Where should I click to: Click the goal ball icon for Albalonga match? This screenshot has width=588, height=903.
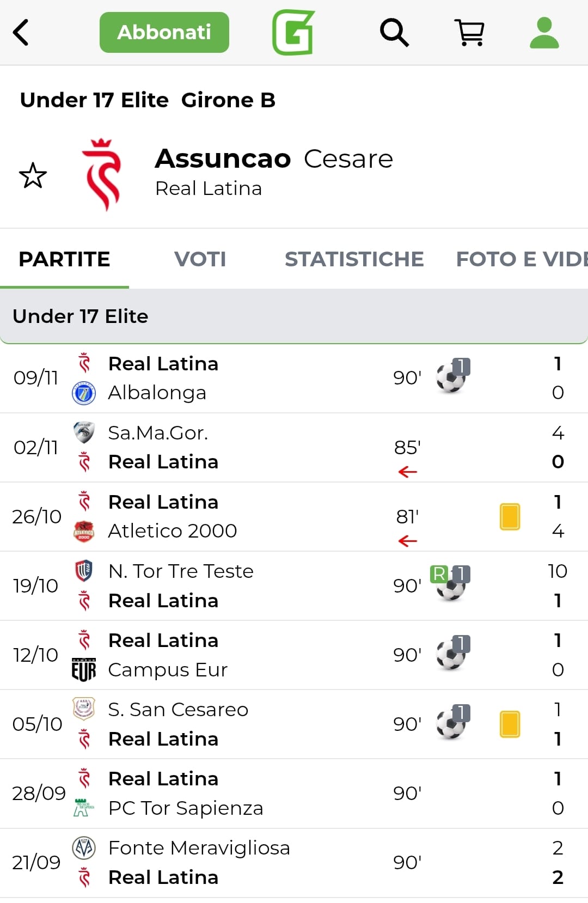452,377
